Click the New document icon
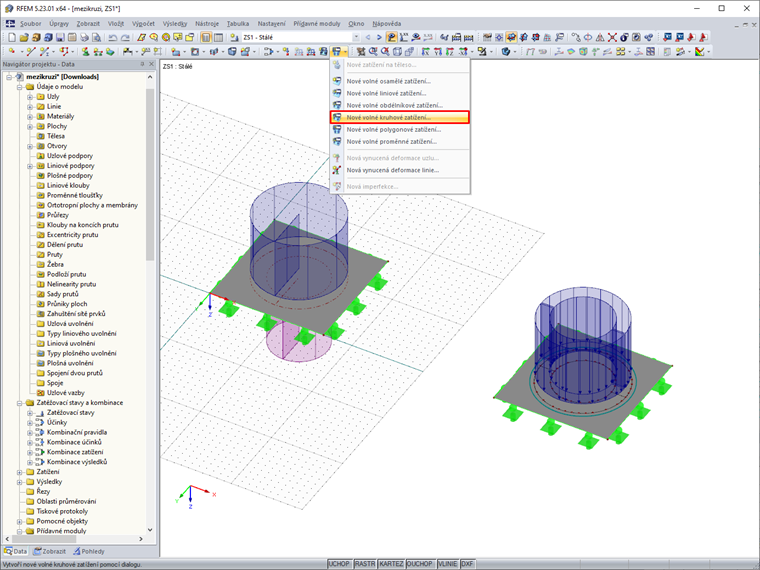The image size is (760, 570). 11,37
